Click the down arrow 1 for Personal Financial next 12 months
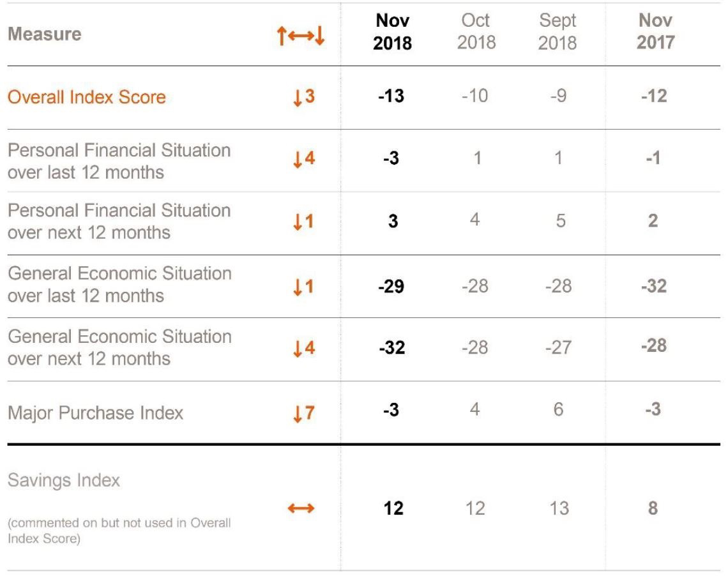 pos(304,222)
